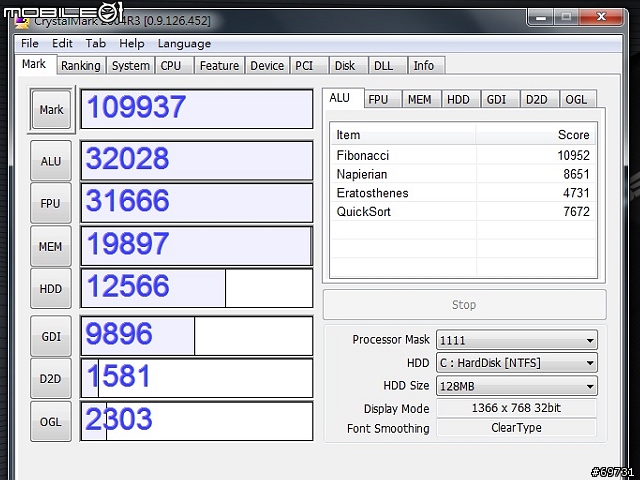Click the total Mark score 109937
This screenshot has width=640, height=480.
197,109
